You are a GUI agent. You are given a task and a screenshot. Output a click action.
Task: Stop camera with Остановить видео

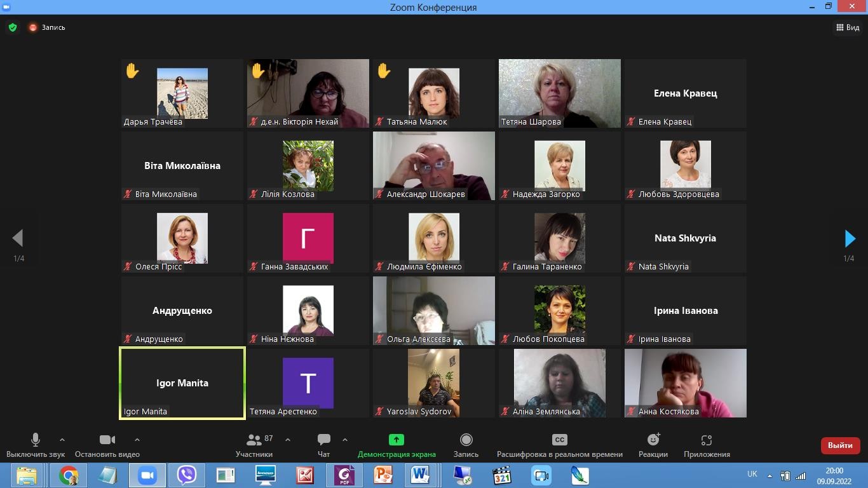click(107, 445)
